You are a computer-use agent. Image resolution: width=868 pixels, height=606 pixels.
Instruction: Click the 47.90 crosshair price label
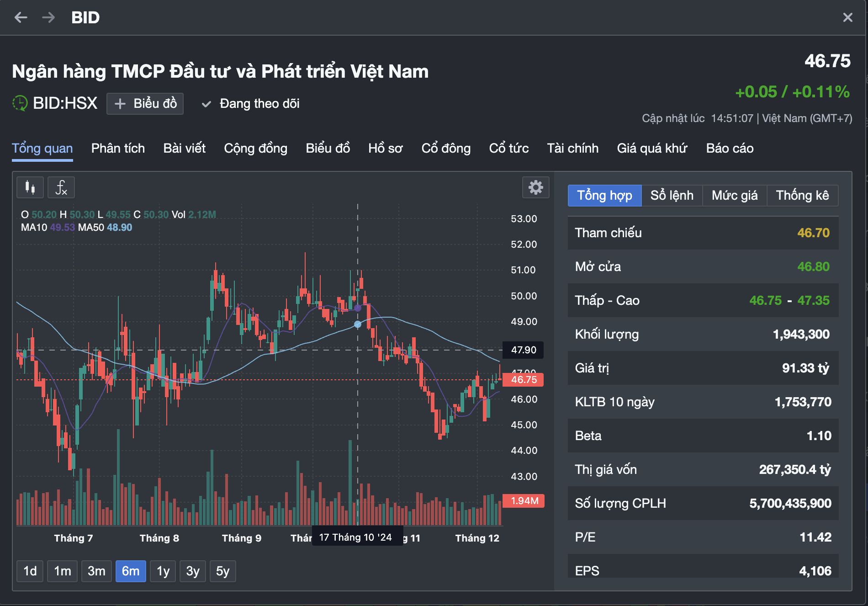click(524, 350)
